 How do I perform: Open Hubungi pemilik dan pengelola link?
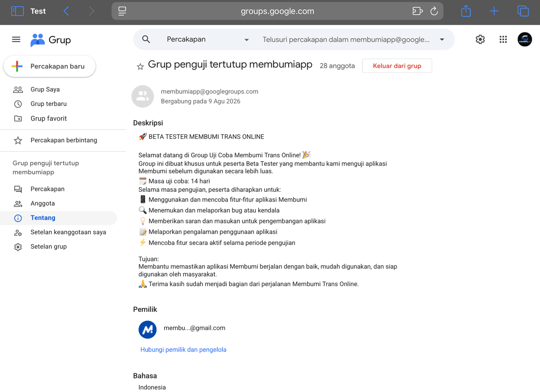pos(183,349)
